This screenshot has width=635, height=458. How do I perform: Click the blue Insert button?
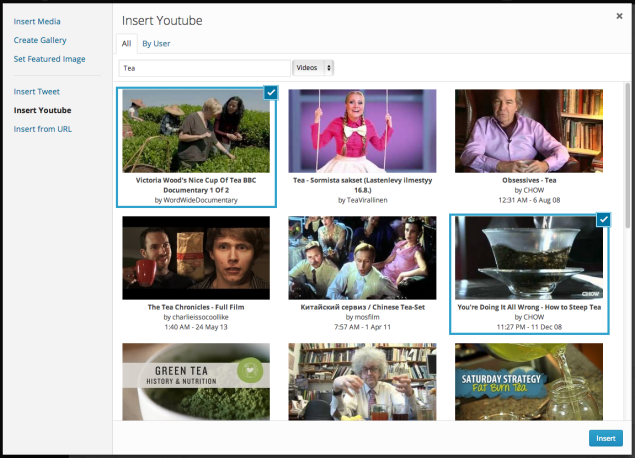pos(605,438)
